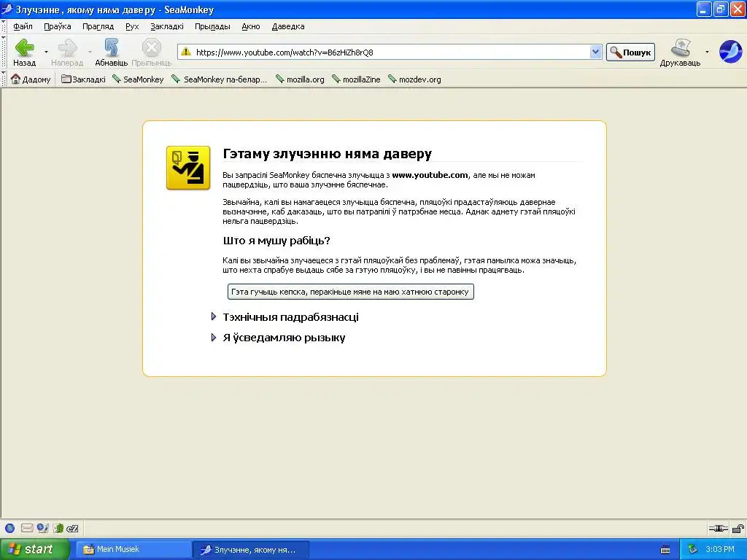Collapse the navigation toolbar grippy handle
747x560 pixels.
pos(4,52)
